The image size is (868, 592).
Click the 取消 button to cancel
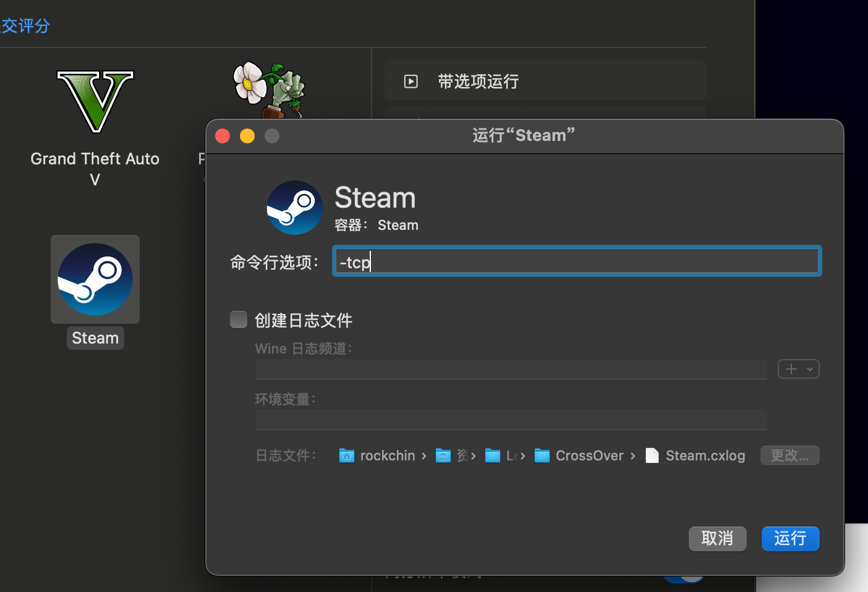pyautogui.click(x=717, y=538)
